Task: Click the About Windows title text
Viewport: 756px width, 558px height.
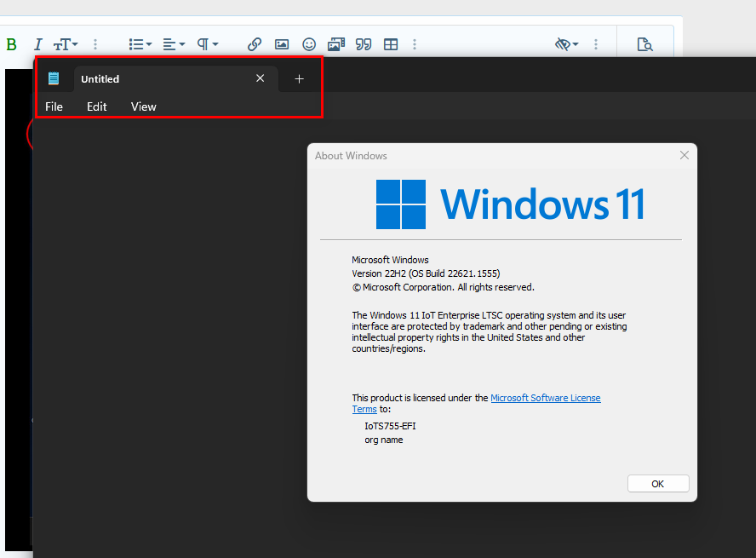Action: [x=351, y=156]
